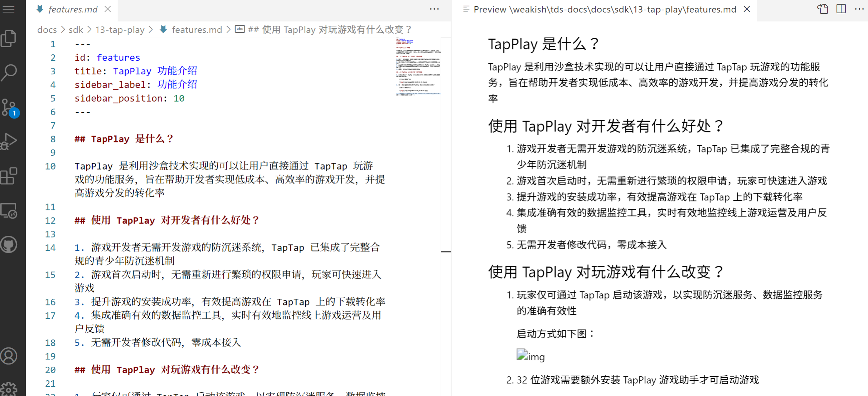Click the sdk breadcrumb
868x396 pixels.
click(x=76, y=30)
